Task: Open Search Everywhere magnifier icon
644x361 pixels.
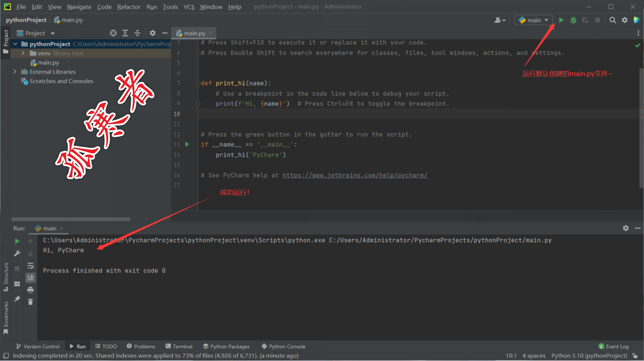Action: coord(612,20)
